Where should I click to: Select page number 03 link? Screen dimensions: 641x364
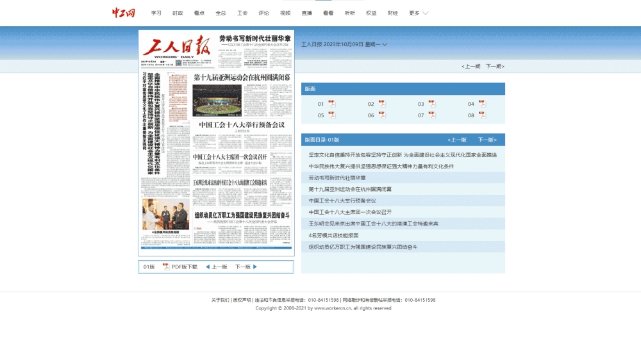[x=421, y=104]
